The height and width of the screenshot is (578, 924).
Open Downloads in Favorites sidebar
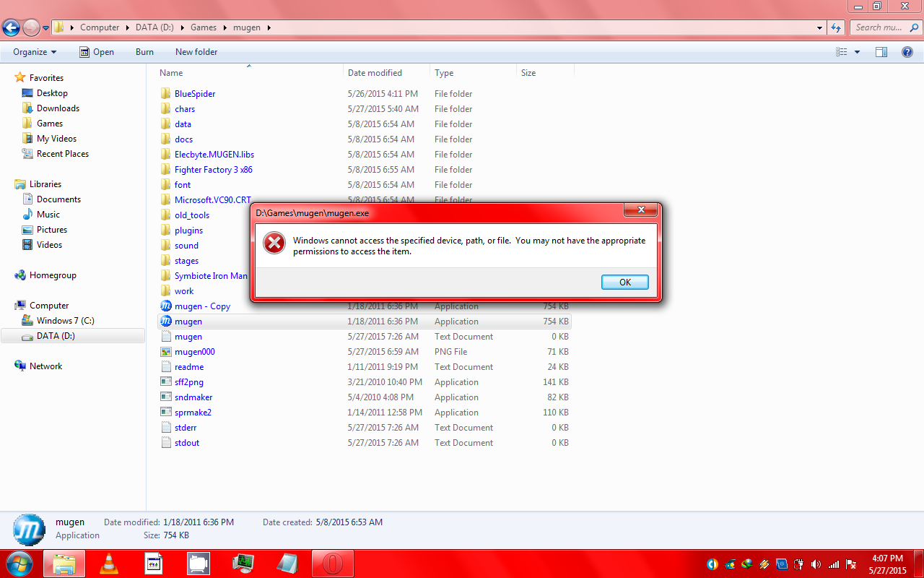[x=58, y=108]
